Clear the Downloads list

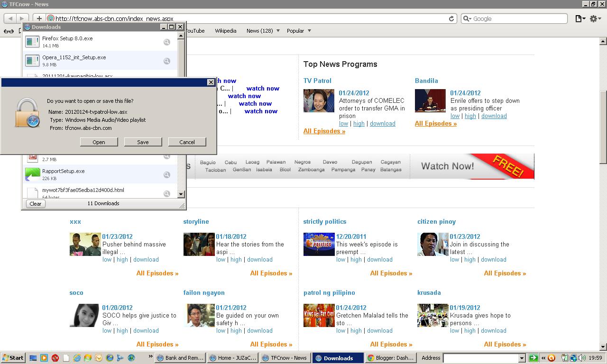pyautogui.click(x=36, y=203)
